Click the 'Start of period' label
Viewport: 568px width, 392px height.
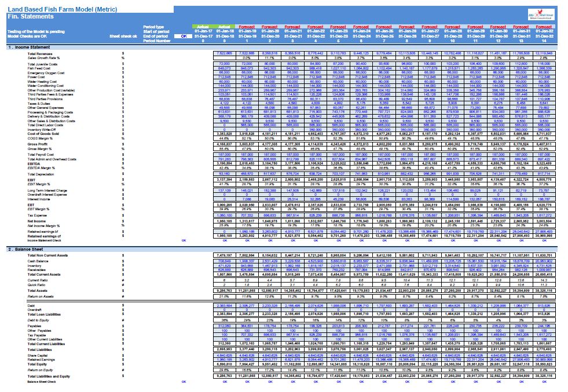tap(156, 31)
